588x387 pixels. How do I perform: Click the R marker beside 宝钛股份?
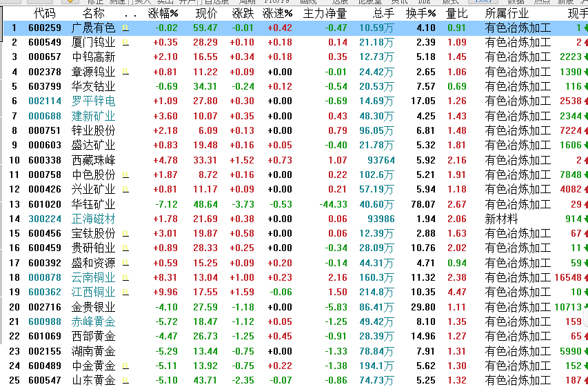point(125,234)
